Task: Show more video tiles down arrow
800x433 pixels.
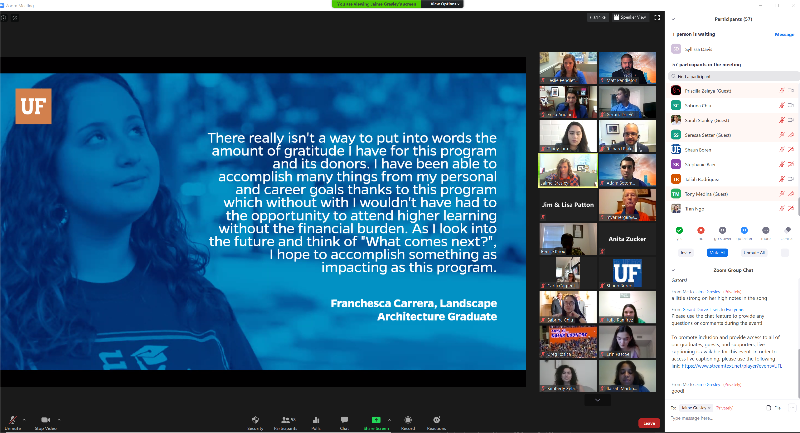Action: 597,400
